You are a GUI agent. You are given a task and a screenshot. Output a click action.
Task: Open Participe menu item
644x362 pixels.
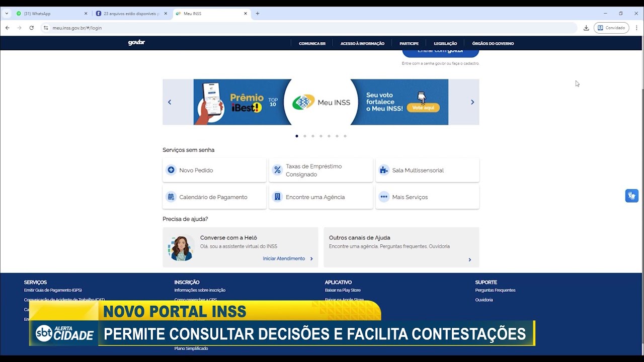pos(409,44)
